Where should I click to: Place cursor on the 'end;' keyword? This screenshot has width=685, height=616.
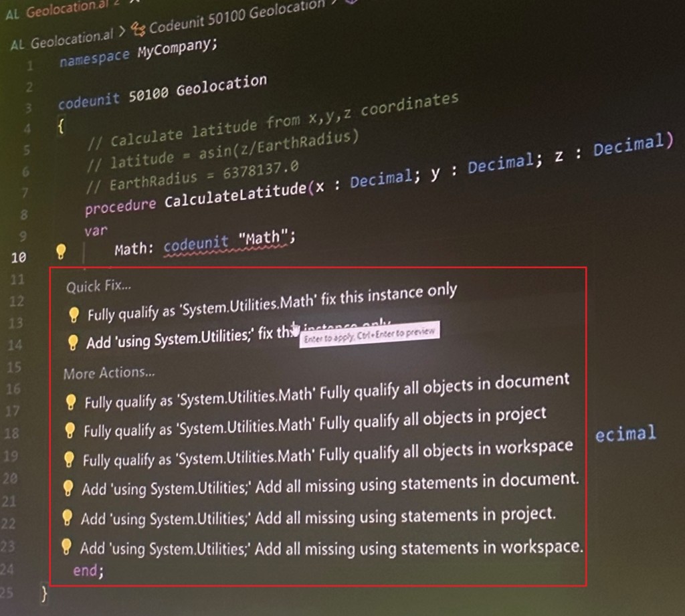pos(88,571)
